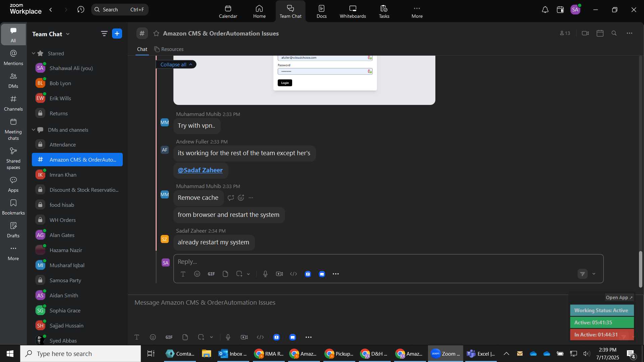The height and width of the screenshot is (362, 644).
Task: Open the Docs tab
Action: click(321, 11)
